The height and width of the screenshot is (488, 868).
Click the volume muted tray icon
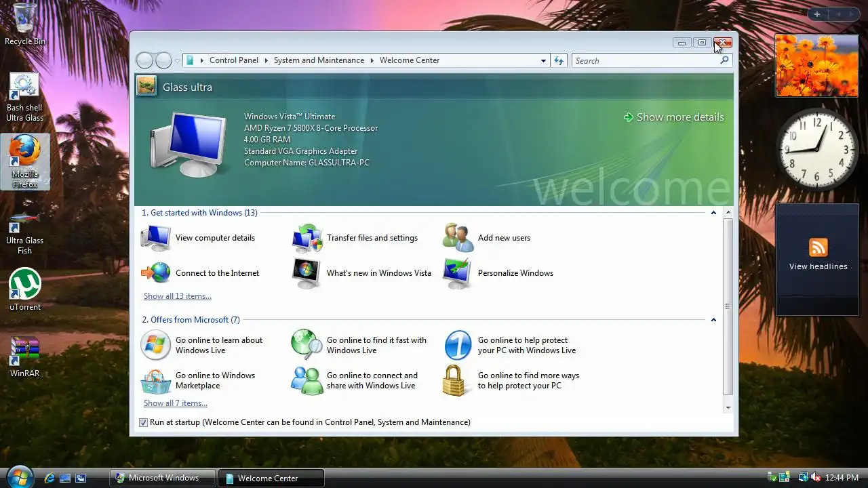(x=814, y=478)
